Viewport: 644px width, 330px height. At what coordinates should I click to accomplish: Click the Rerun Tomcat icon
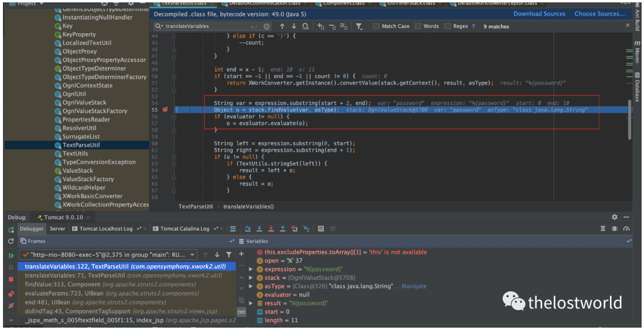tap(11, 229)
